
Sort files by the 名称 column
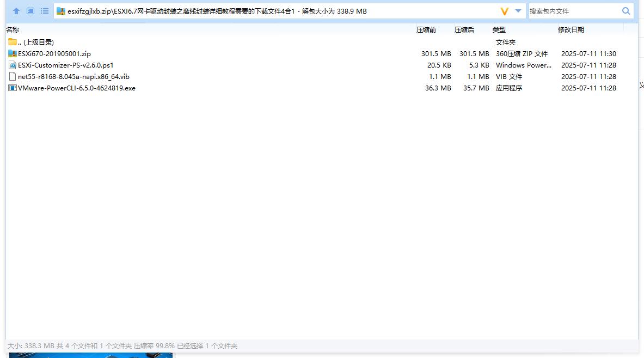coord(12,29)
